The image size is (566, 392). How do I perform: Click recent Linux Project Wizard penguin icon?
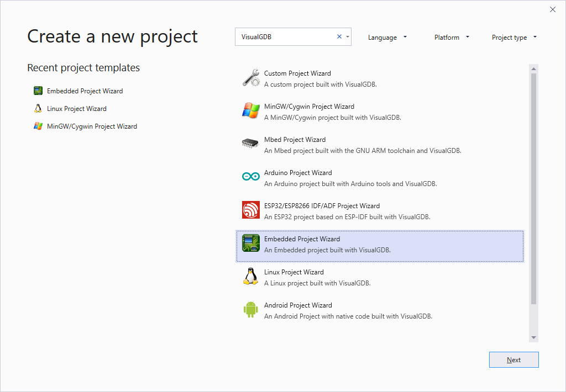coord(38,109)
